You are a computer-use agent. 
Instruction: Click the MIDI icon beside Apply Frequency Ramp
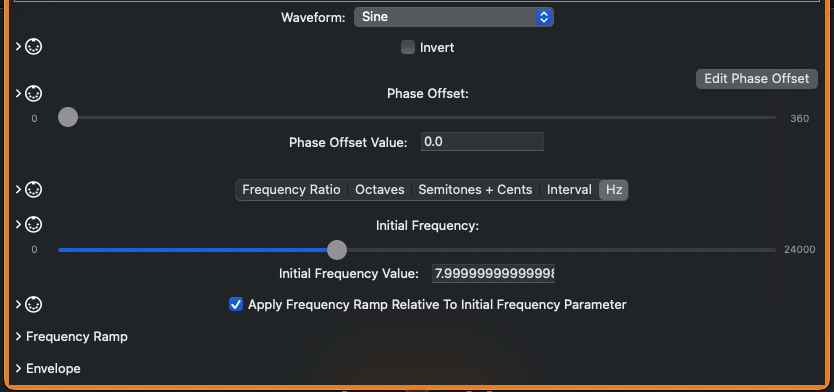[34, 304]
